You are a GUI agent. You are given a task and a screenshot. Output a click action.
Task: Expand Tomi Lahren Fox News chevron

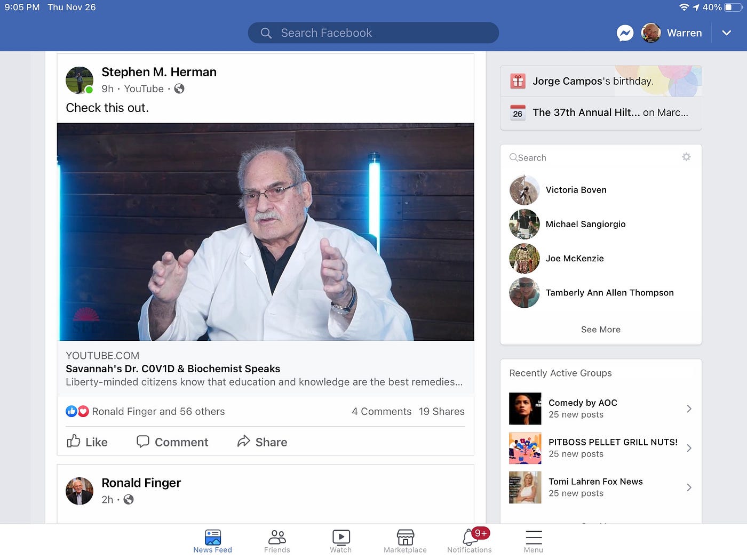tap(689, 487)
